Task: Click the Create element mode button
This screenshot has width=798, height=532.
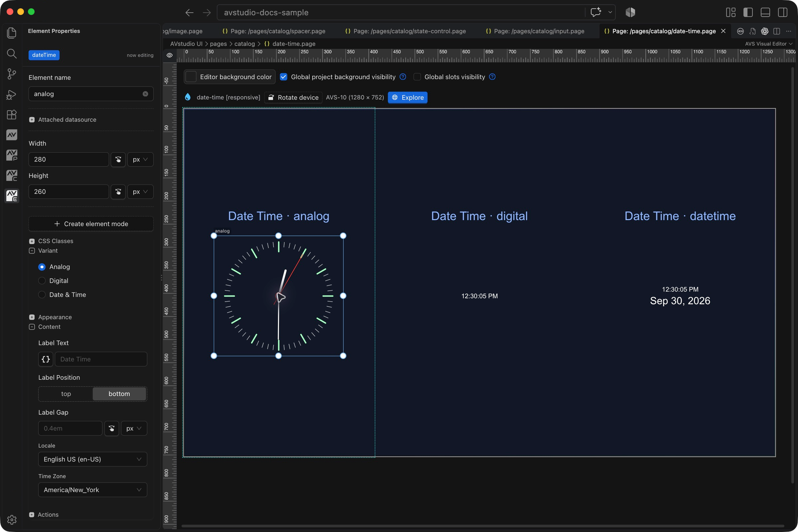Action: [91, 224]
